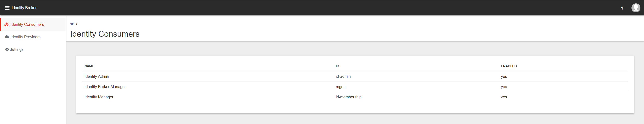Click the hamburger menu icon
Screen dimensions: 644x124
[x=7, y=8]
